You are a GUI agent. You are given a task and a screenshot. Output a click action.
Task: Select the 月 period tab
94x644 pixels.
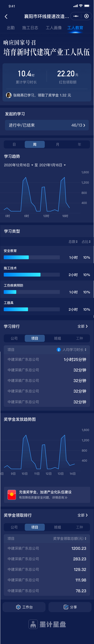[58, 145]
